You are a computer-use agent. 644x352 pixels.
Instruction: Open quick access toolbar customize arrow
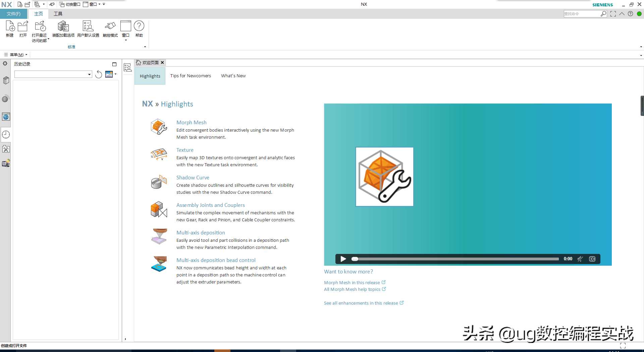pos(104,4)
